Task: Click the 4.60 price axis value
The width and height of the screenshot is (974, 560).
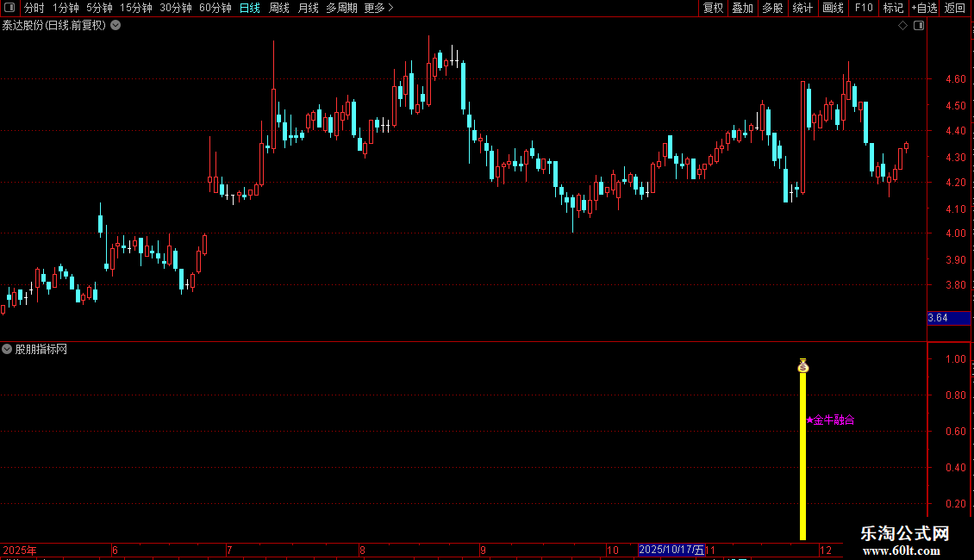Action: click(x=955, y=79)
